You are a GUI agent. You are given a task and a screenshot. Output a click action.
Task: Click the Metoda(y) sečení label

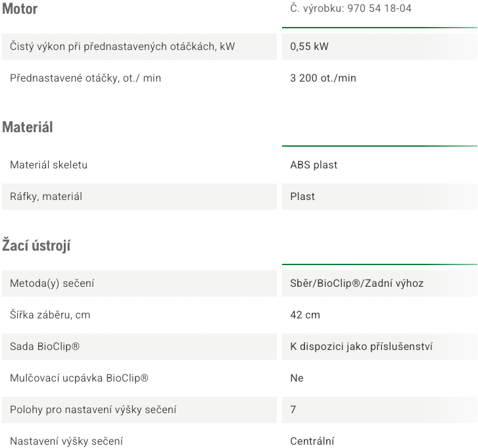52,284
